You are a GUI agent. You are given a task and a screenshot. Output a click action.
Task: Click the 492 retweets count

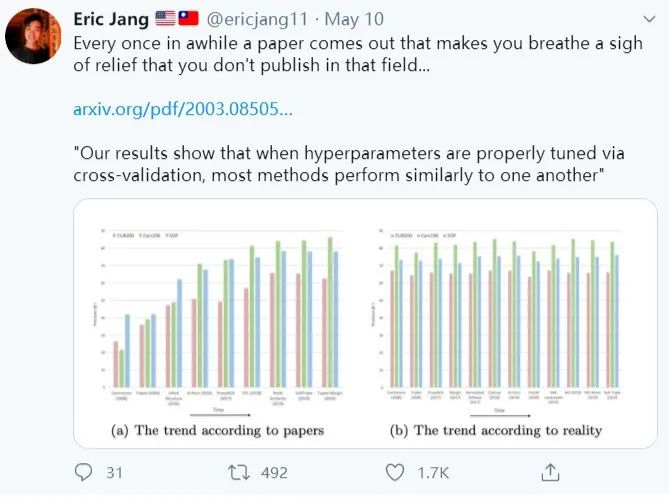pos(274,473)
